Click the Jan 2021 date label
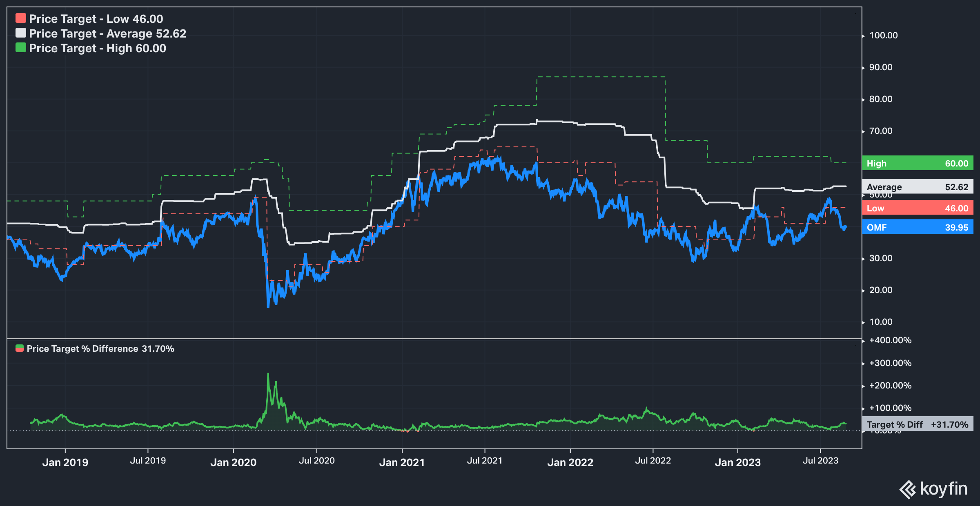The width and height of the screenshot is (980, 506). (x=402, y=462)
